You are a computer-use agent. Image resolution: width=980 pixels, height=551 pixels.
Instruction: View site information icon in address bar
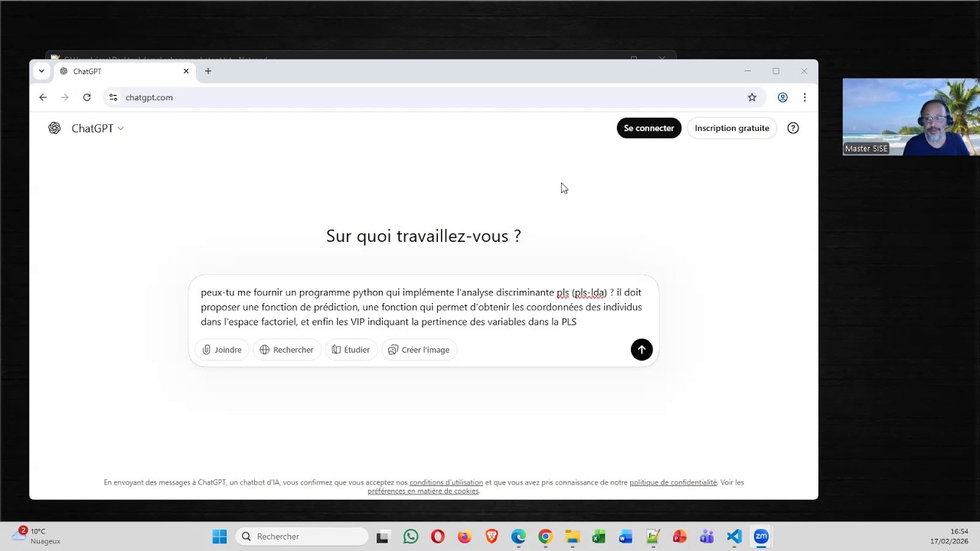pyautogui.click(x=113, y=97)
